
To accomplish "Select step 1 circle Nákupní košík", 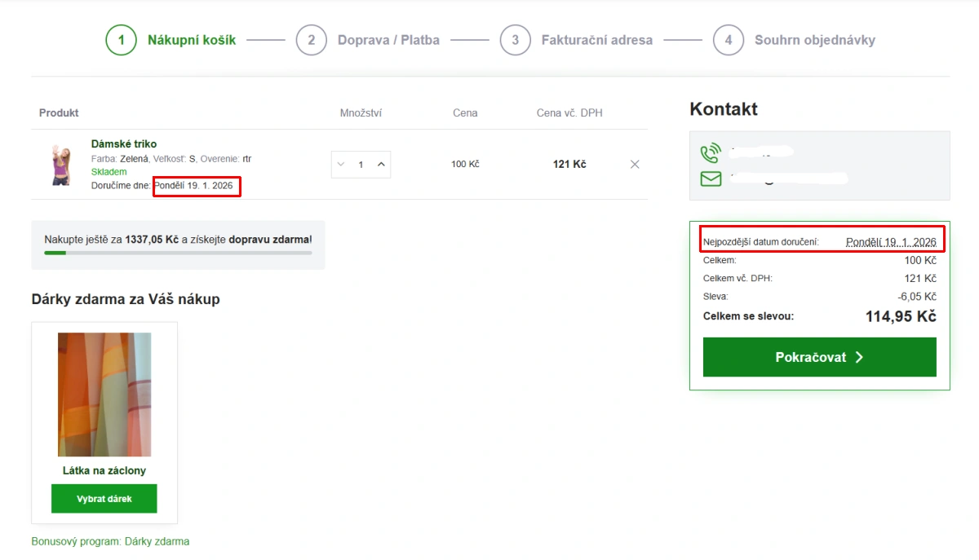I will (121, 39).
